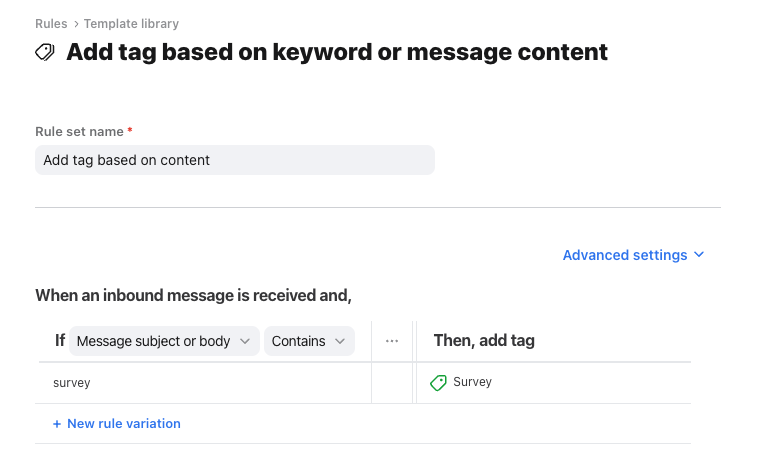
Task: Select the Survey tag in the rule row
Action: coord(472,382)
